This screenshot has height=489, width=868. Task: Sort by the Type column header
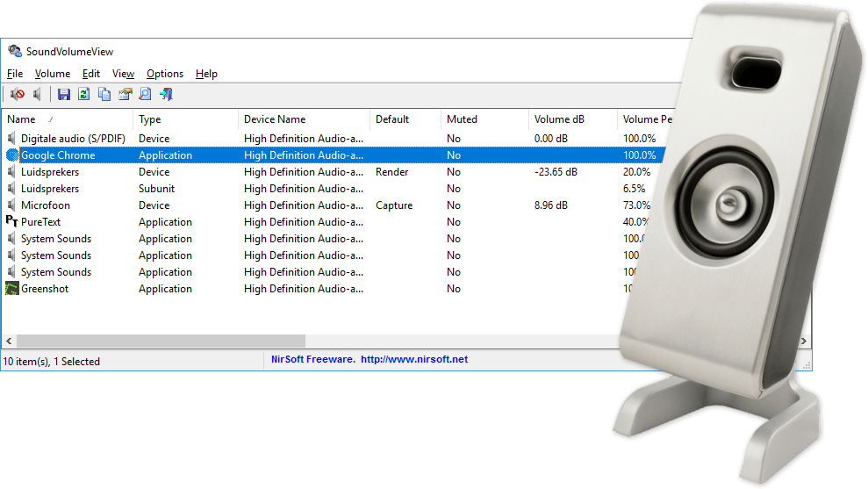185,119
